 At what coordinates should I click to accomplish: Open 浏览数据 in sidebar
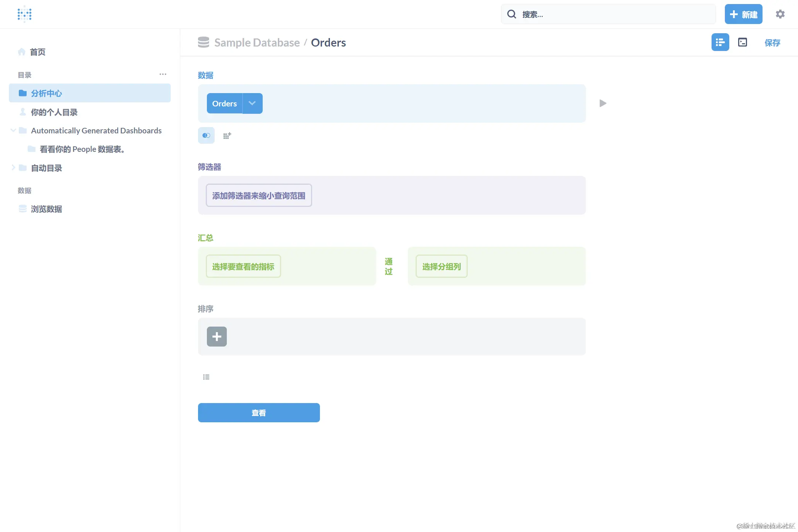(x=46, y=209)
